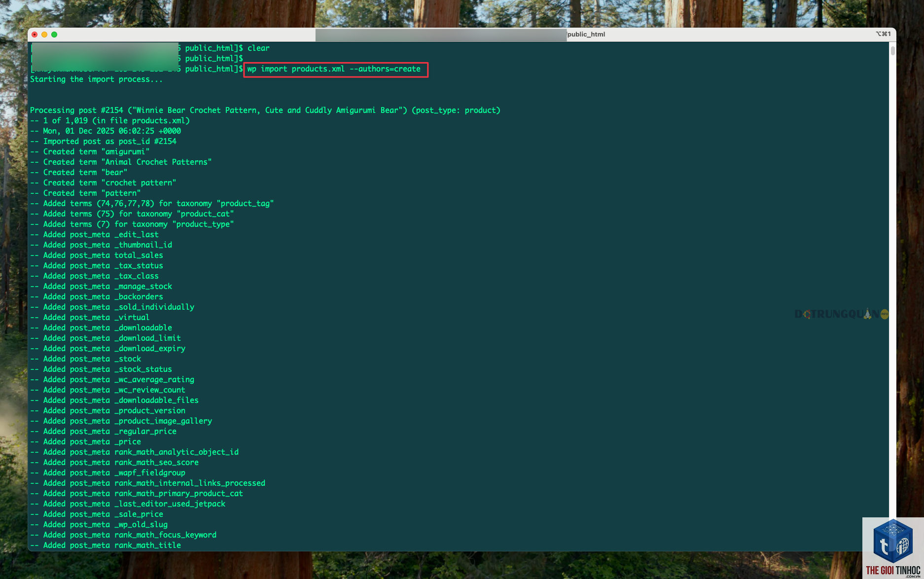Click 'Added post_meta _product_version' line
The height and width of the screenshot is (579, 924).
point(107,411)
